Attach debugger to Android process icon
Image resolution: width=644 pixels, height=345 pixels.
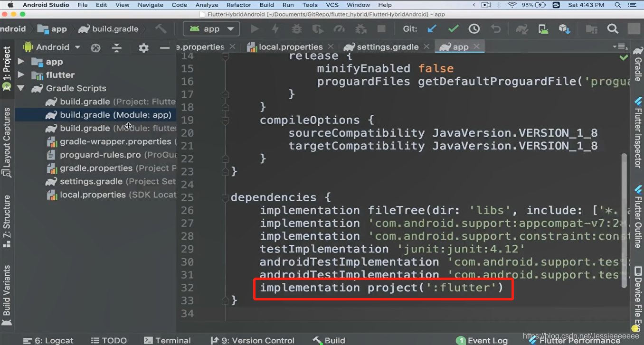click(x=360, y=29)
